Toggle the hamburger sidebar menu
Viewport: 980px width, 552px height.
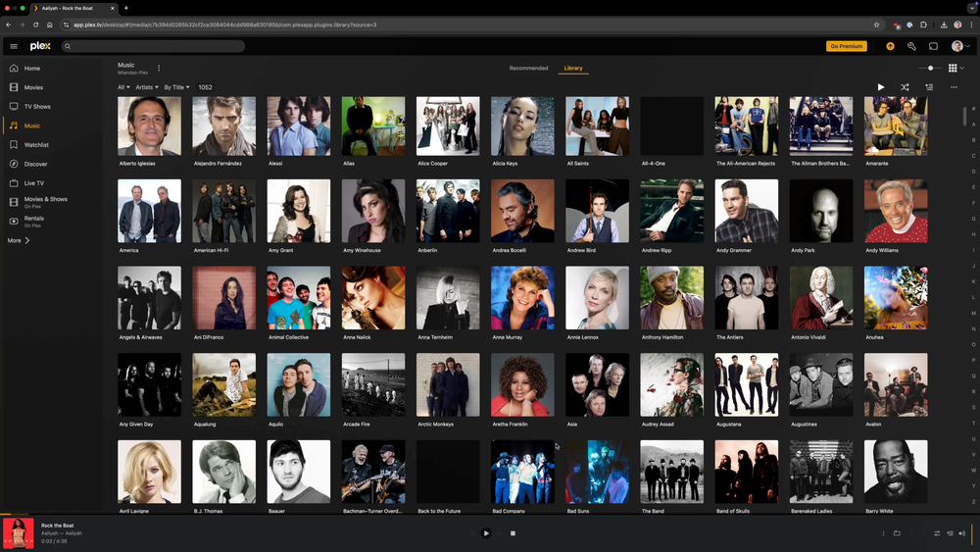pos(14,46)
